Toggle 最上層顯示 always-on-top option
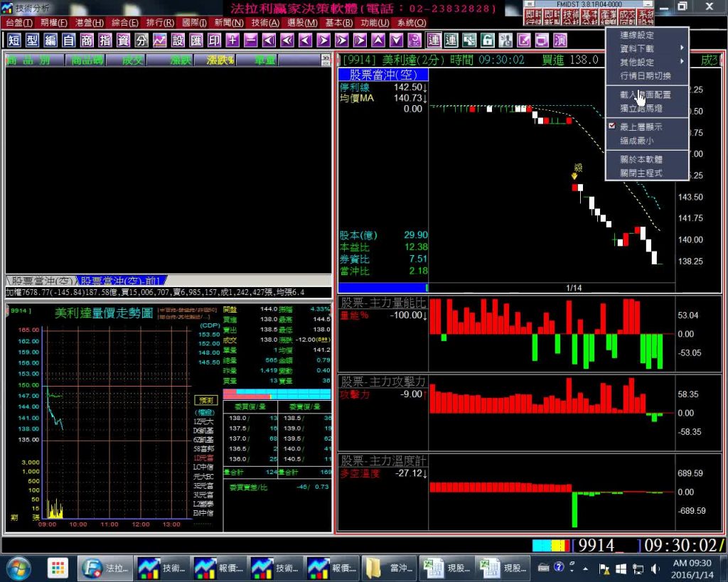 click(x=647, y=126)
